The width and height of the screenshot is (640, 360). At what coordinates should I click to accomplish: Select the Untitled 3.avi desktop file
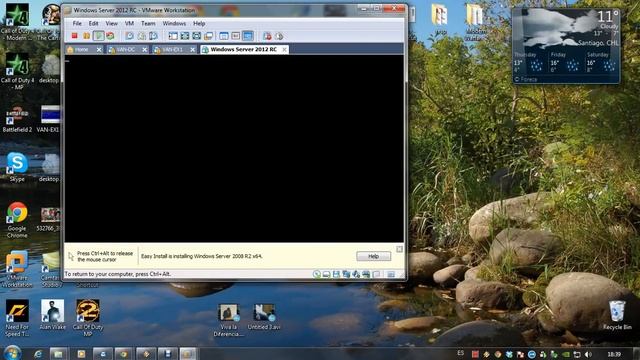point(264,317)
